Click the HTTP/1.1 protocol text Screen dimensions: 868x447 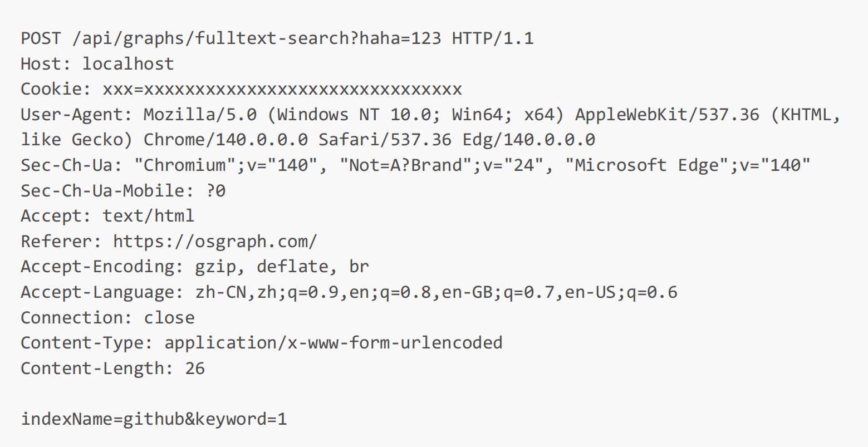pyautogui.click(x=492, y=38)
